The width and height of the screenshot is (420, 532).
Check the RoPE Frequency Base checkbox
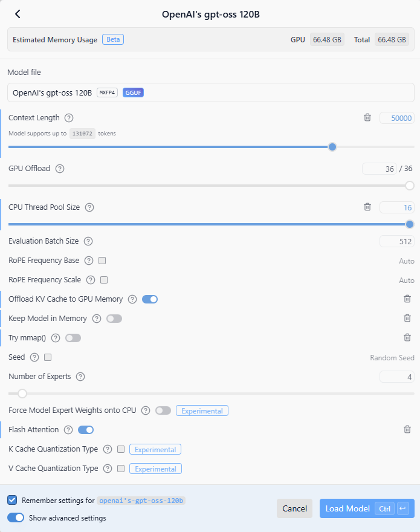(x=102, y=261)
